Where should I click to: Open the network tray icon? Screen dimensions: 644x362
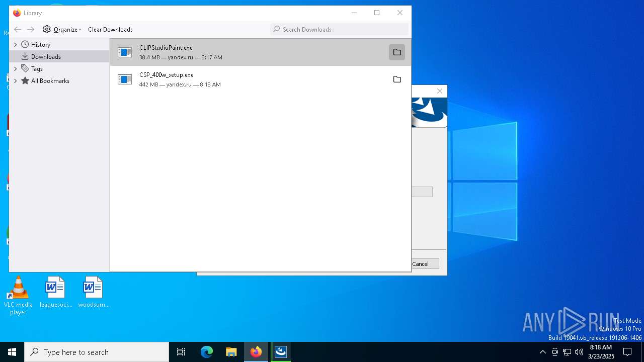(x=567, y=352)
